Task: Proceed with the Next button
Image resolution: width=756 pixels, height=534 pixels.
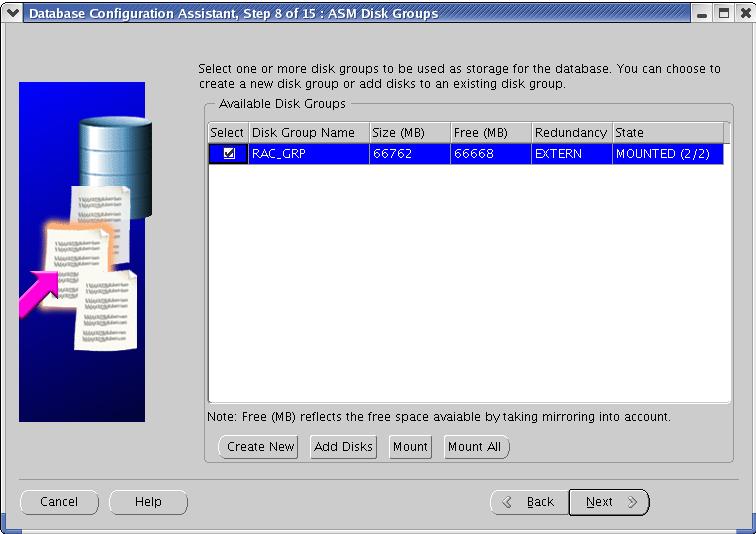Action: pos(608,502)
